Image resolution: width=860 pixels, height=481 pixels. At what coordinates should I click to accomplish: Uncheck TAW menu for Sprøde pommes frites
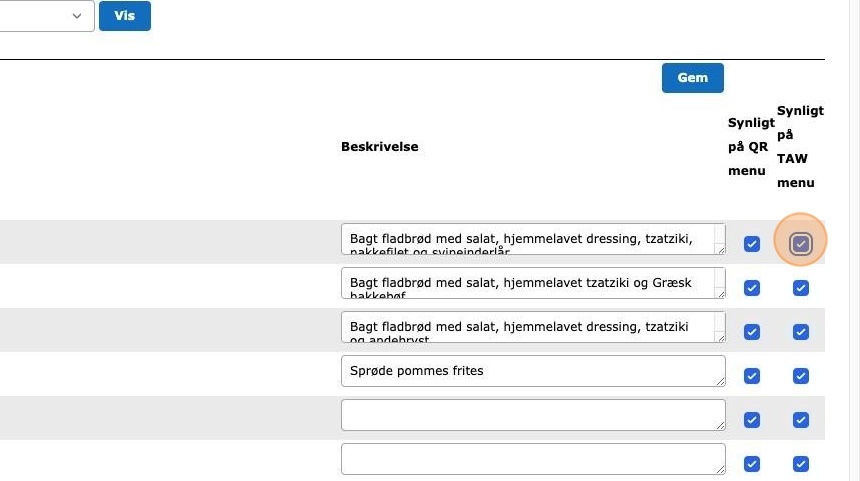tap(801, 376)
